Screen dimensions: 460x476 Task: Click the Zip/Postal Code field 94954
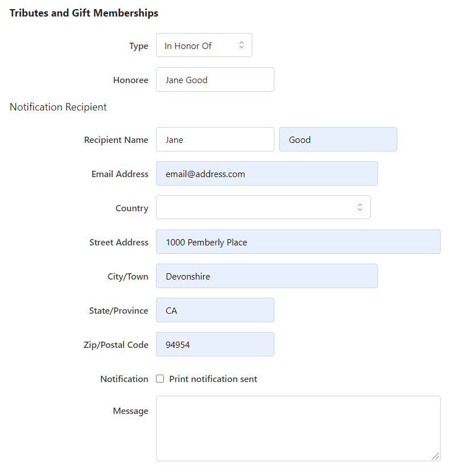coord(215,344)
